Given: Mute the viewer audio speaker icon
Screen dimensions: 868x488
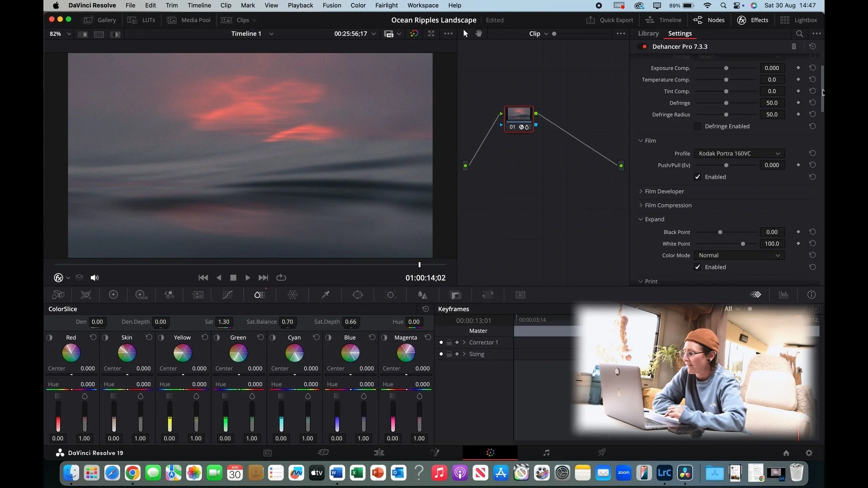Looking at the screenshot, I should coord(94,278).
